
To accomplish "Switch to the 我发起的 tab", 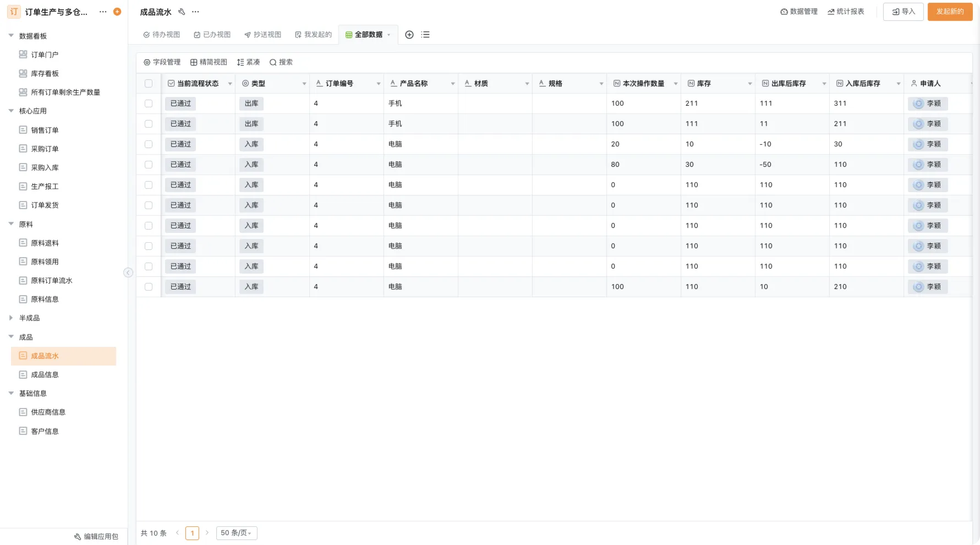I will click(x=314, y=35).
